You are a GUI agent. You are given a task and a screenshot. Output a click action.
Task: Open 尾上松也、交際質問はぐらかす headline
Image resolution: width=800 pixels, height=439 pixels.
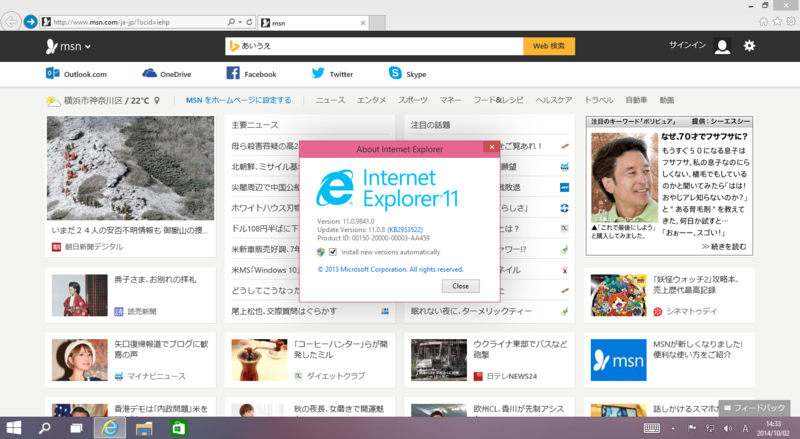point(284,311)
